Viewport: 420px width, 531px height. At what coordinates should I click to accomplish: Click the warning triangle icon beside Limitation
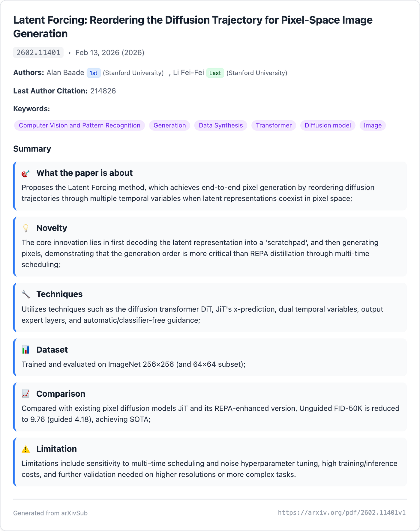tap(26, 449)
